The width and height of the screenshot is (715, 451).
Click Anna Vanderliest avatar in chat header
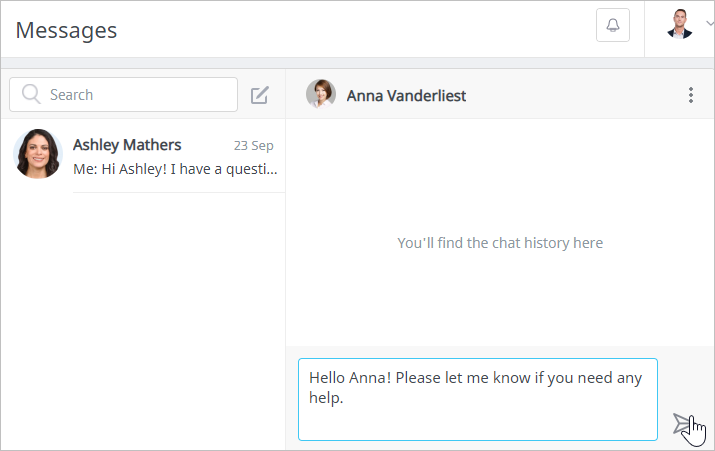click(321, 94)
